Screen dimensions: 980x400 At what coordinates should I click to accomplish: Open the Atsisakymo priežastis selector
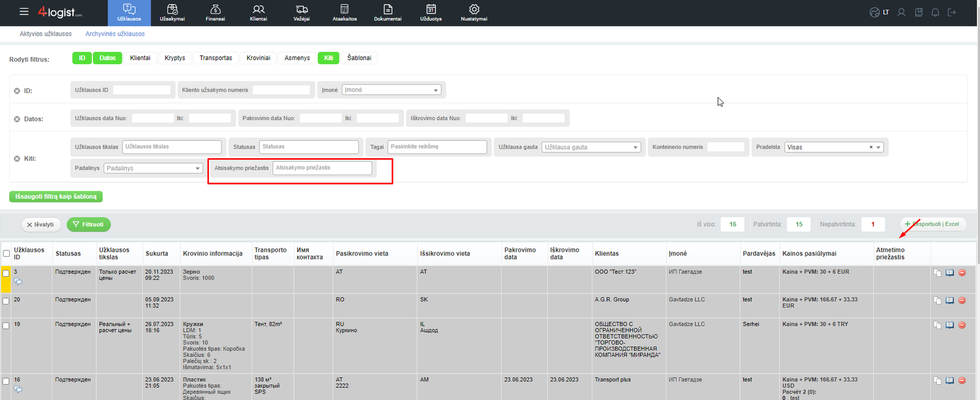(322, 168)
